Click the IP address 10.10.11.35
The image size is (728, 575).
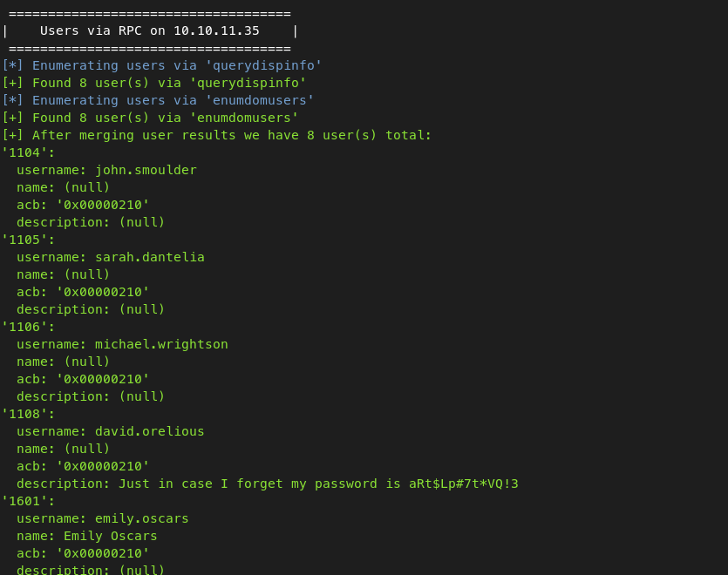216,31
